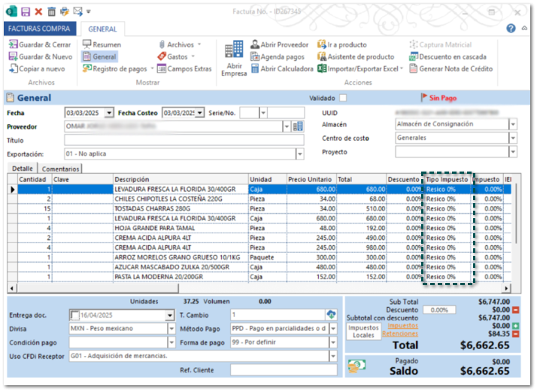This screenshot has height=392, width=537.
Task: Toggle the Validado checkbox
Action: pyautogui.click(x=343, y=98)
